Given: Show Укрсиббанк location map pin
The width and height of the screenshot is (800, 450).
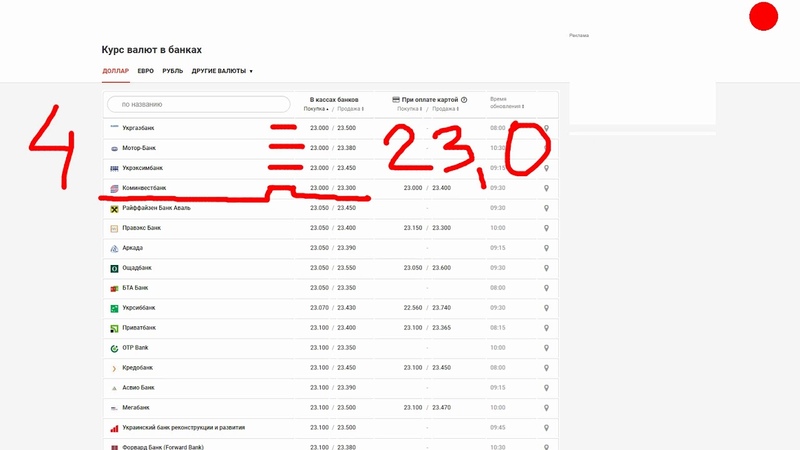Looking at the screenshot, I should click(546, 308).
